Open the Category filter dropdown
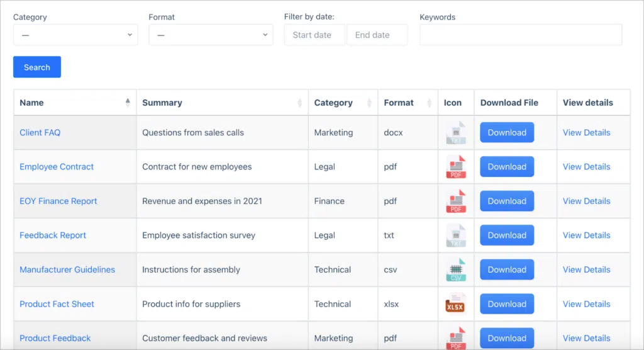Screen dimensions: 644x350 coord(75,35)
